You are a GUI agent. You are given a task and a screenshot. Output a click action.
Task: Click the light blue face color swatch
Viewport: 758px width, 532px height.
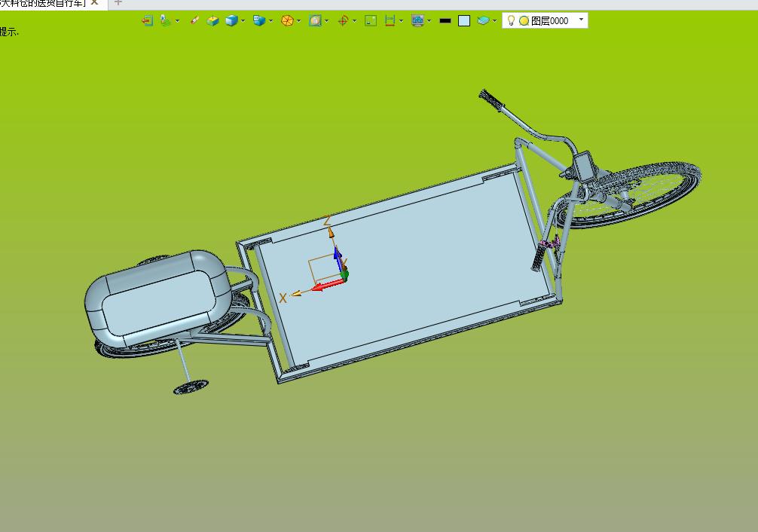tap(464, 21)
